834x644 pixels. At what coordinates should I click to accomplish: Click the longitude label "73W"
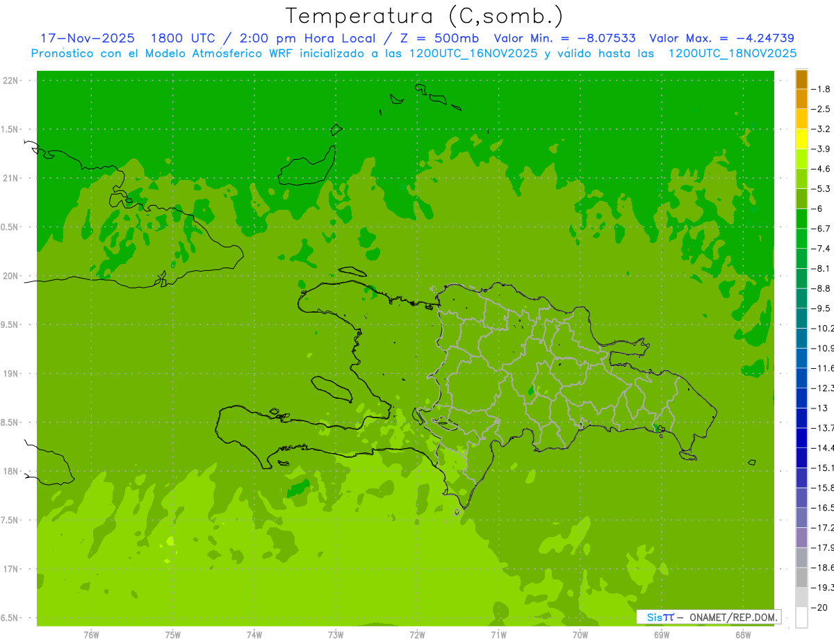[x=336, y=634]
